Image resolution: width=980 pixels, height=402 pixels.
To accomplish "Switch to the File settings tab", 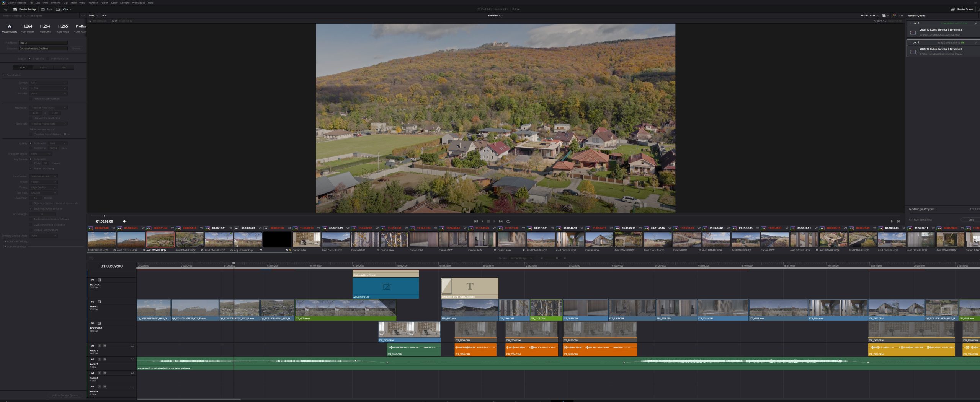I will click(x=64, y=67).
